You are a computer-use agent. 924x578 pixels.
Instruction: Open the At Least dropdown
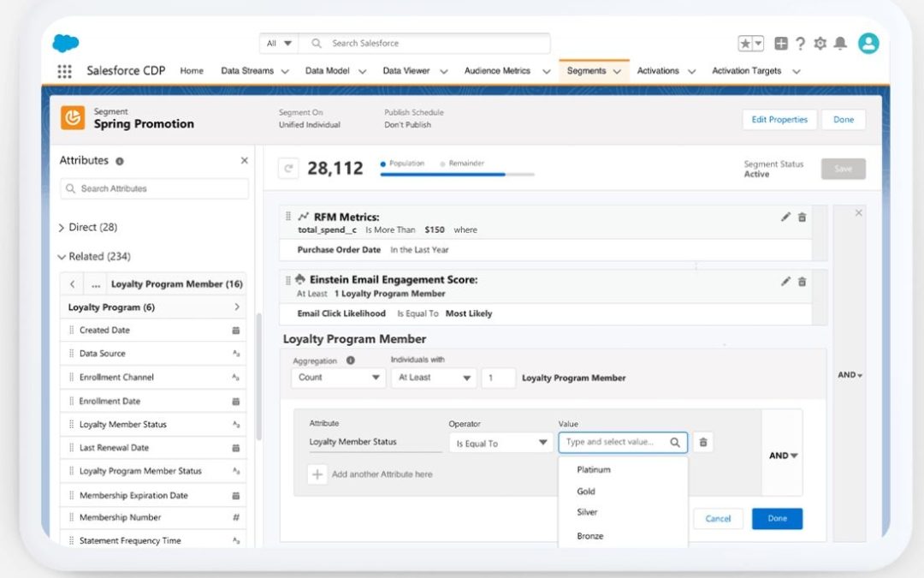(x=434, y=378)
